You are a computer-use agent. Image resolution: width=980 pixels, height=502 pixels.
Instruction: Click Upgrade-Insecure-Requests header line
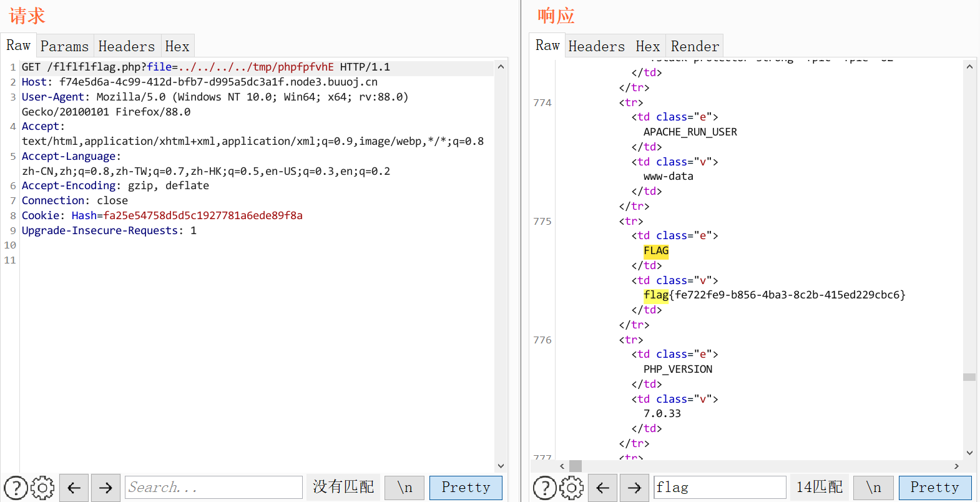point(109,230)
